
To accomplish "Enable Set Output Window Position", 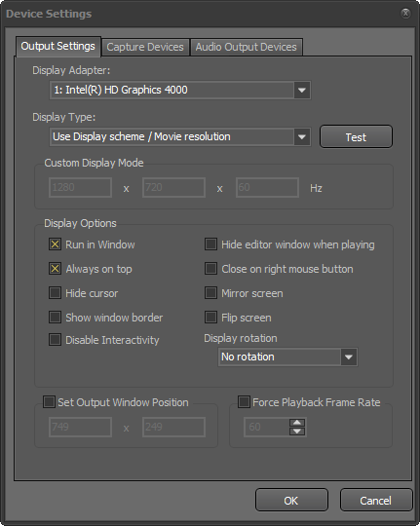I will [49, 402].
